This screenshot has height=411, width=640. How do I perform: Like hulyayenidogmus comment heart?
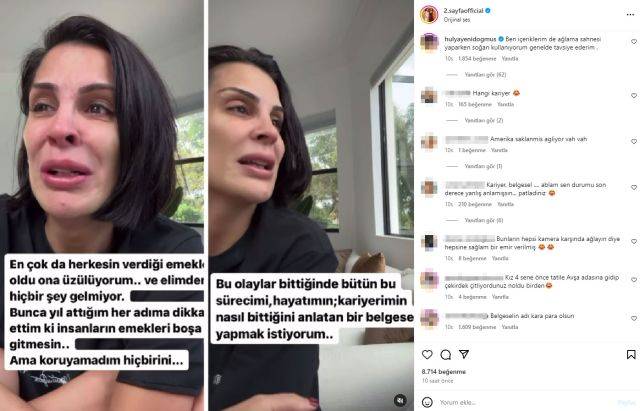click(x=633, y=42)
